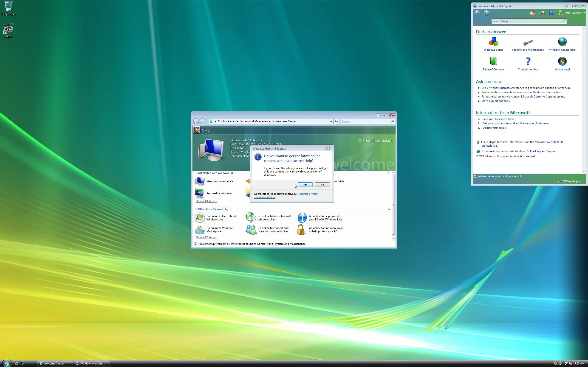588x367 pixels.
Task: Open the Table of Contents icon
Action: coord(493,61)
